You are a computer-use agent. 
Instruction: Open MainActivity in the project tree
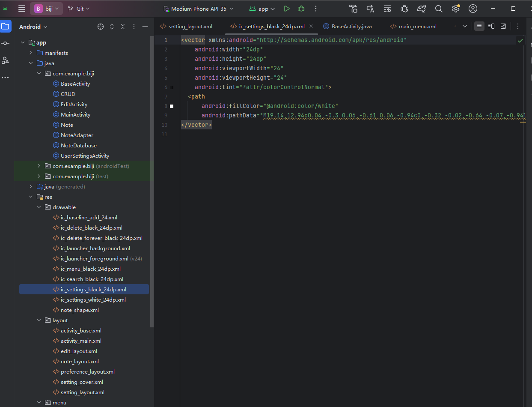[75, 115]
